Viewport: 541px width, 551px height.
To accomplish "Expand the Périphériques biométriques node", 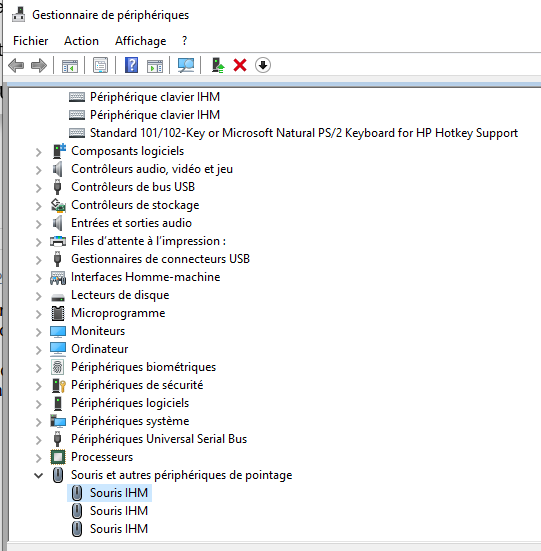I will tap(39, 368).
